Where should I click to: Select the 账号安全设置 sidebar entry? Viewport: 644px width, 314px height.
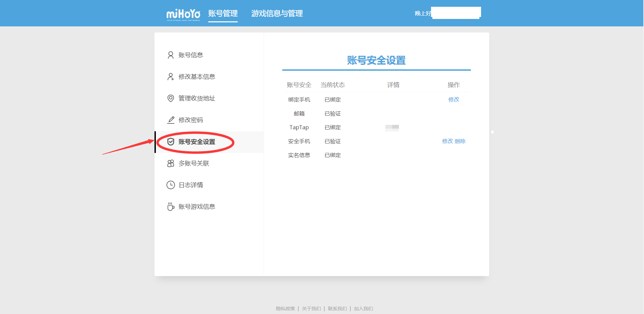197,142
